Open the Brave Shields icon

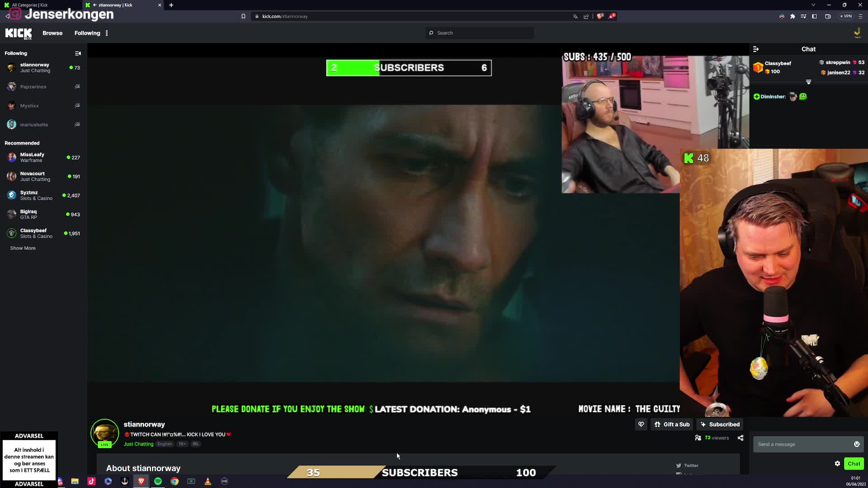tap(600, 16)
